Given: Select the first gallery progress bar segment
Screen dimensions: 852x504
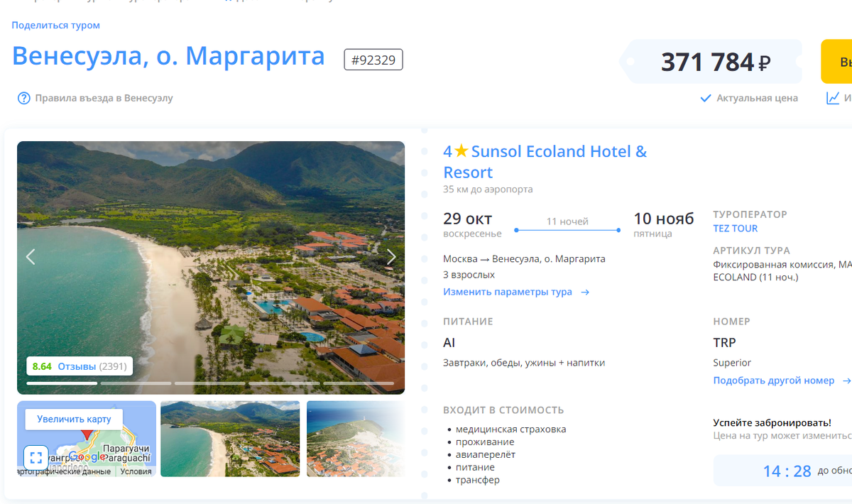Looking at the screenshot, I should coord(62,383).
